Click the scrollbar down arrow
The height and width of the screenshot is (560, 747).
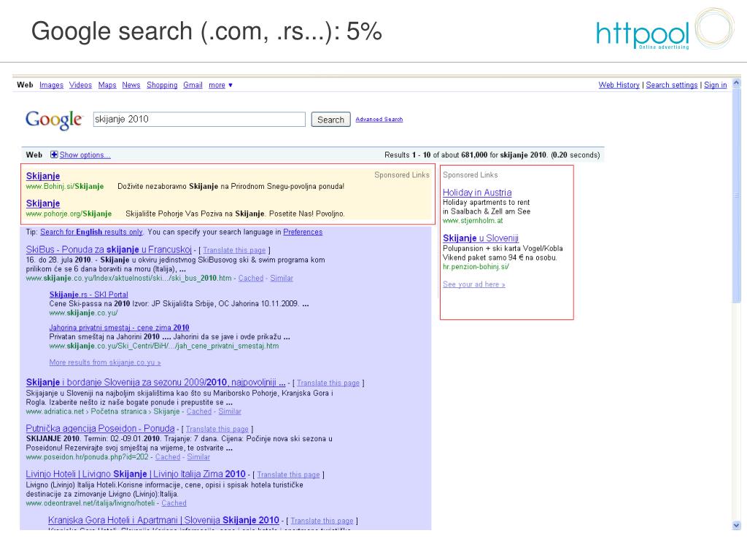pos(736,525)
